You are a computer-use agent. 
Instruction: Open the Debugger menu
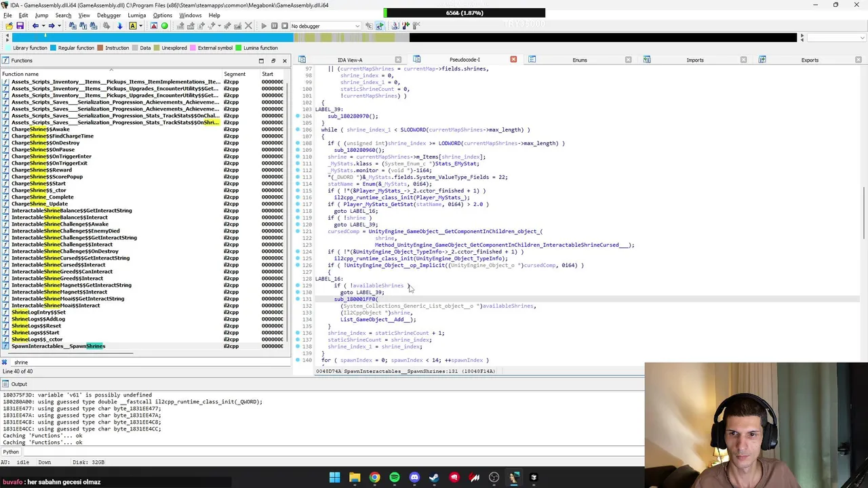point(108,15)
